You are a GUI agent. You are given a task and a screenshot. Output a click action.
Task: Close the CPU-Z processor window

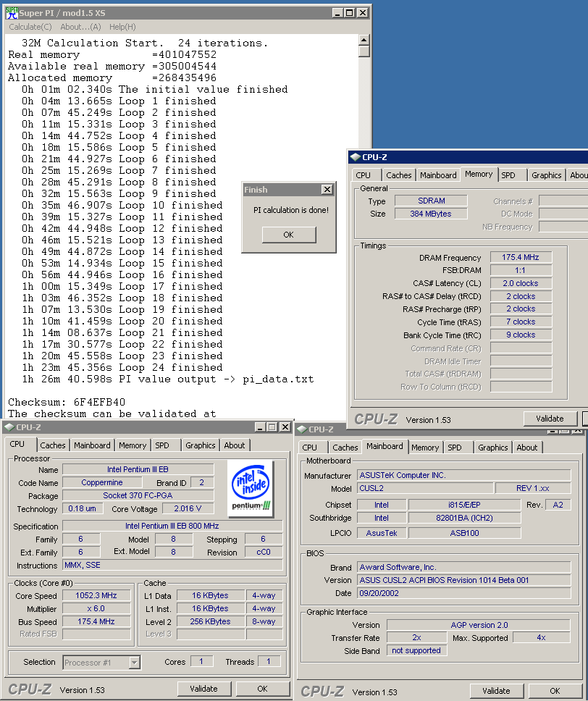[x=284, y=427]
